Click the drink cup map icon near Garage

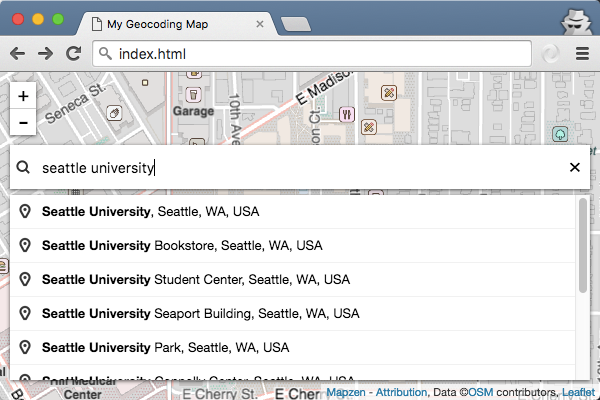pyautogui.click(x=194, y=95)
